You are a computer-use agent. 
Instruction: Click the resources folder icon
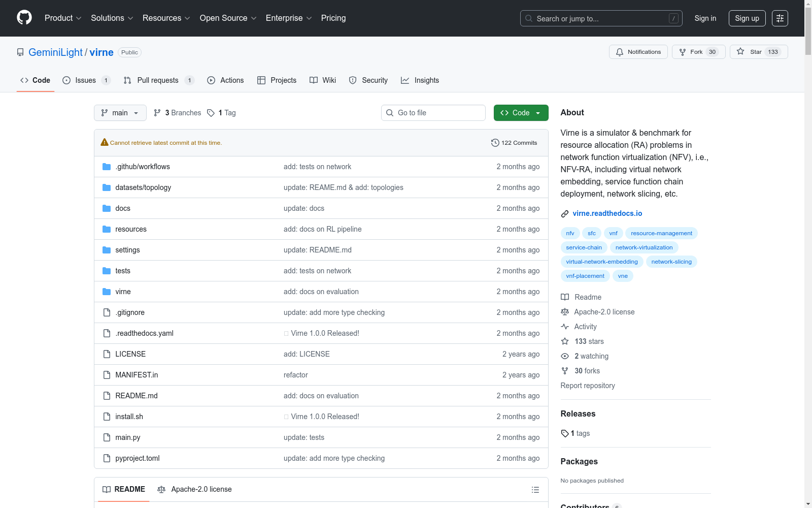(x=107, y=229)
